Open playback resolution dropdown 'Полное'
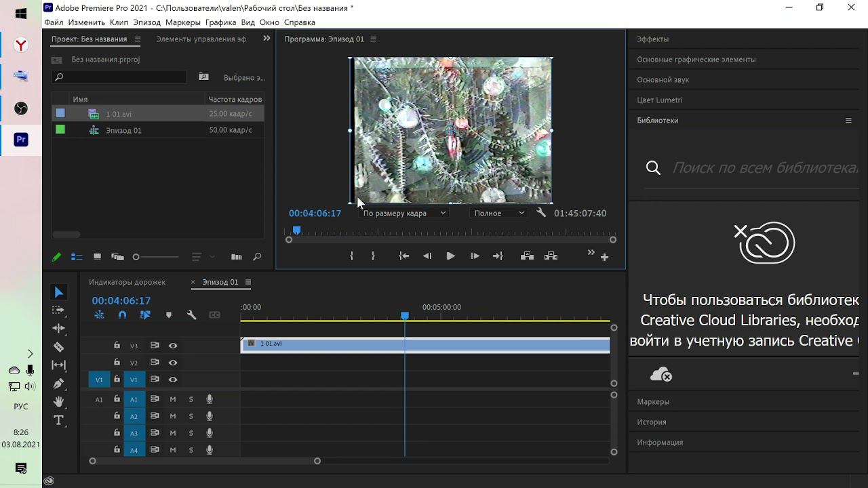868x488 pixels. (498, 213)
